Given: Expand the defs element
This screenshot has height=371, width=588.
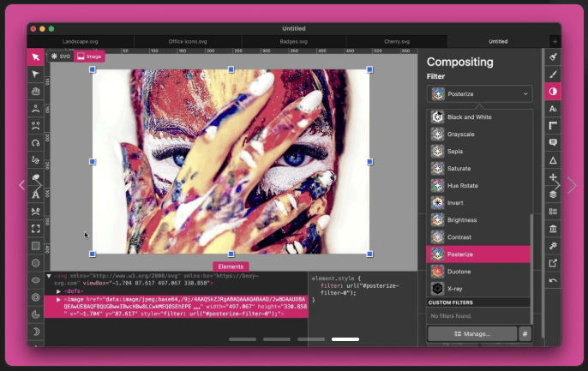Looking at the screenshot, I should tap(58, 291).
